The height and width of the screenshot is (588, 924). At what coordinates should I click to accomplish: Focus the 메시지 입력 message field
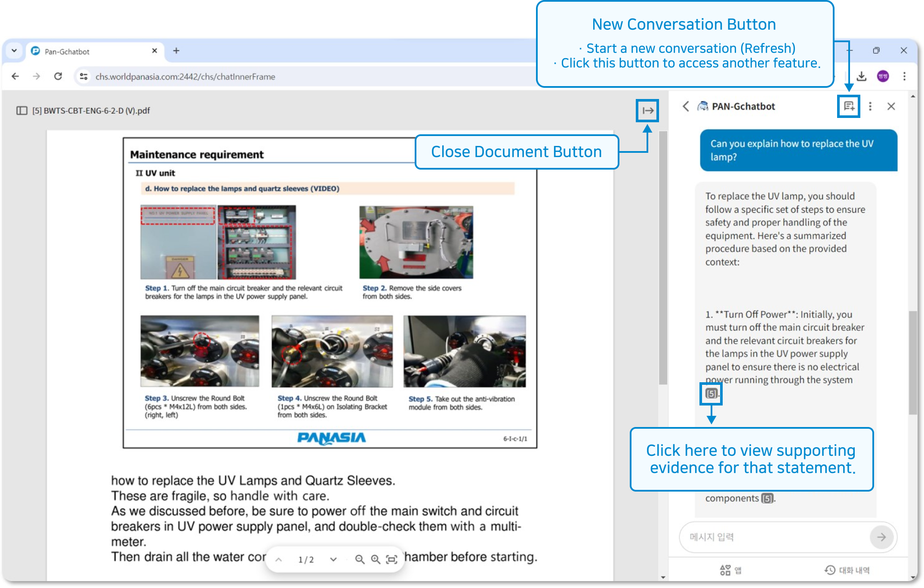pos(774,537)
